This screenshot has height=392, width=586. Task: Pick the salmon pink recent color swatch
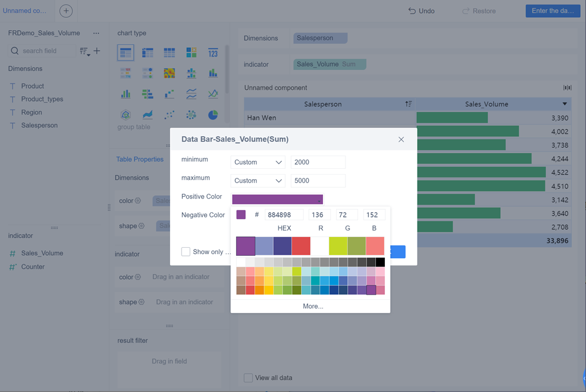pyautogui.click(x=375, y=246)
